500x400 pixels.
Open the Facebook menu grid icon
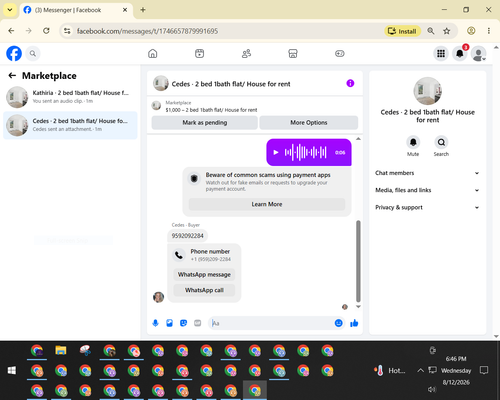(441, 53)
